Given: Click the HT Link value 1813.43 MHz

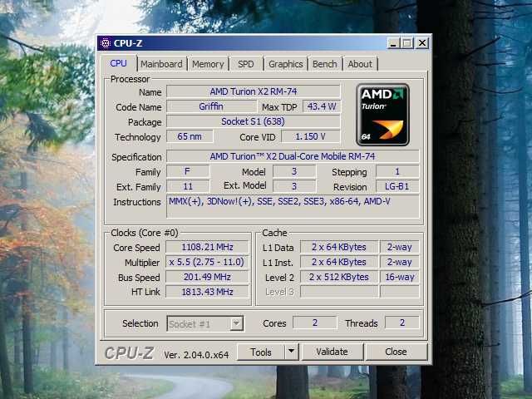Looking at the screenshot, I should click(x=207, y=292).
